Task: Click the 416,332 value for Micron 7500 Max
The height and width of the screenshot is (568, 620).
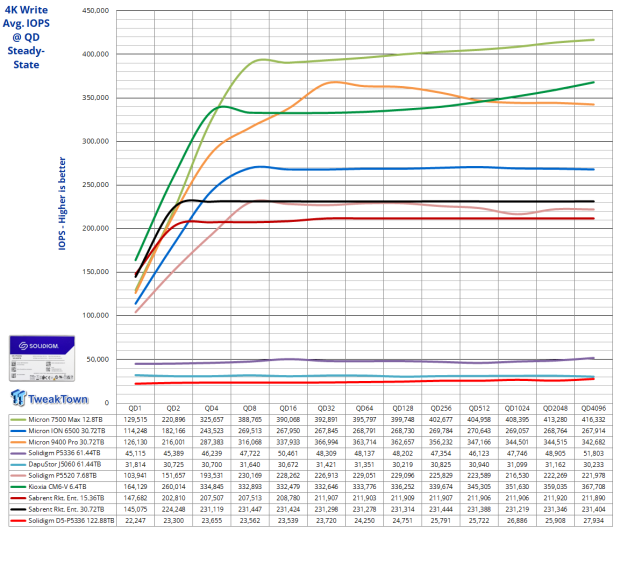Action: click(x=594, y=420)
